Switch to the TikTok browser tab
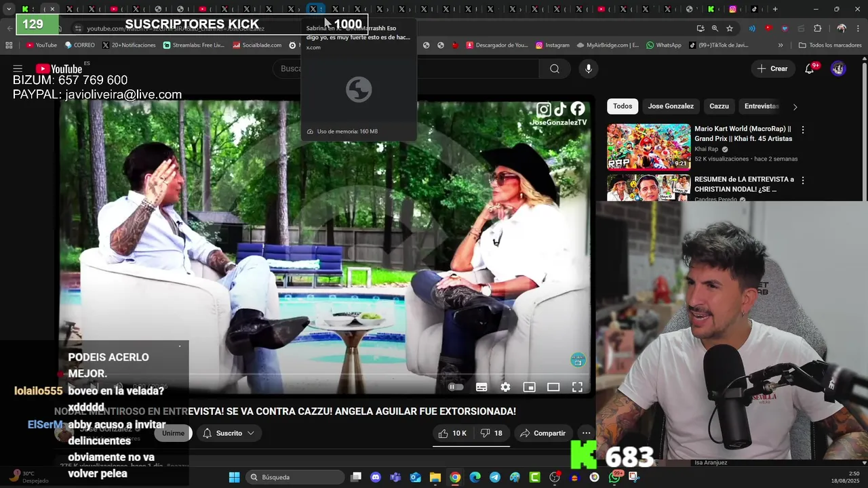Screen dimensions: 868x488 [755, 9]
